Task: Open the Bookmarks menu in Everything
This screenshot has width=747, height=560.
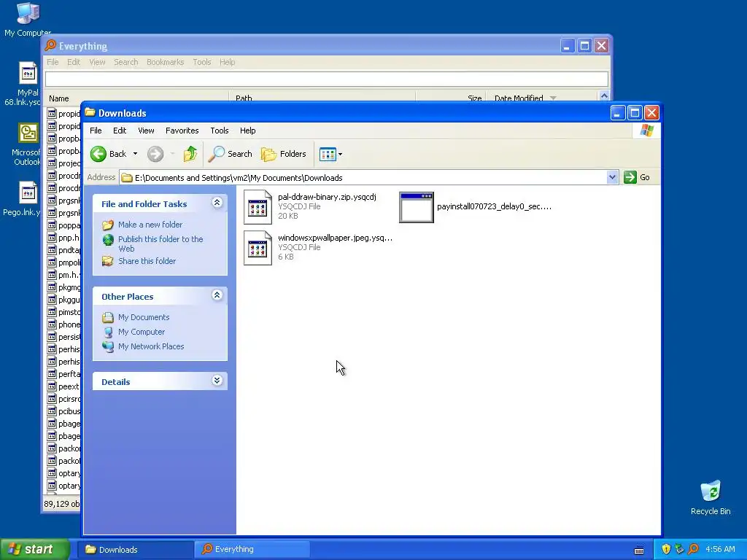Action: click(166, 62)
